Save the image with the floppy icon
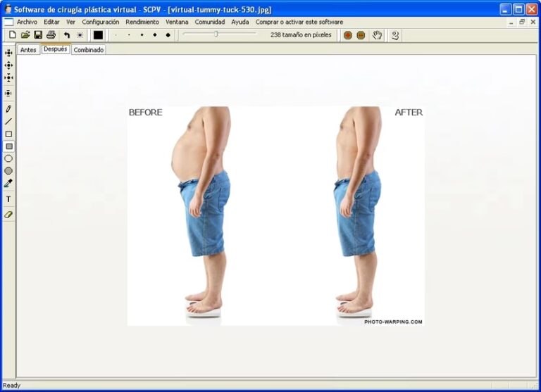Image resolution: width=541 pixels, height=392 pixels. click(x=38, y=34)
